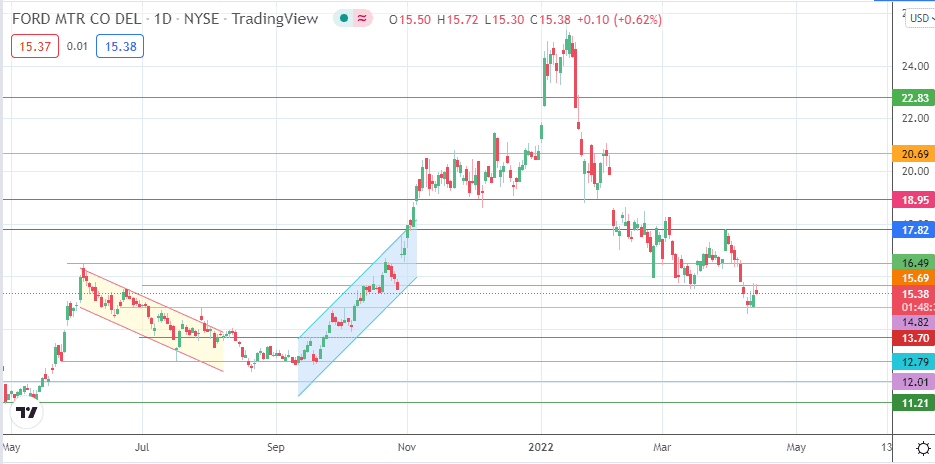Click the 24.00 price axis tick

(x=915, y=66)
